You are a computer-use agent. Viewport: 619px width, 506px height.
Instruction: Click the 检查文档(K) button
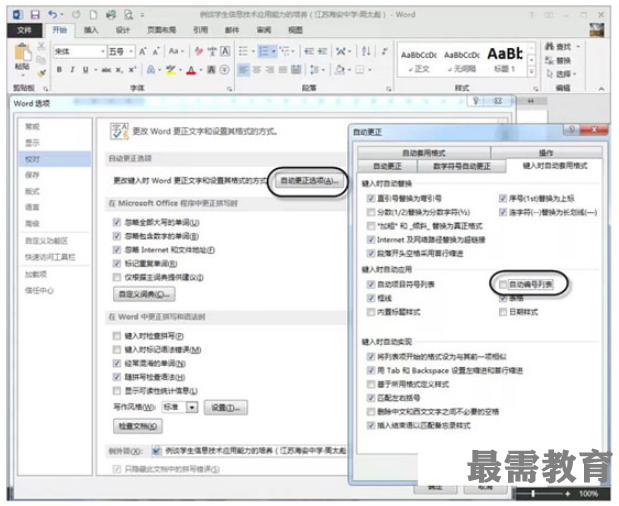click(138, 426)
